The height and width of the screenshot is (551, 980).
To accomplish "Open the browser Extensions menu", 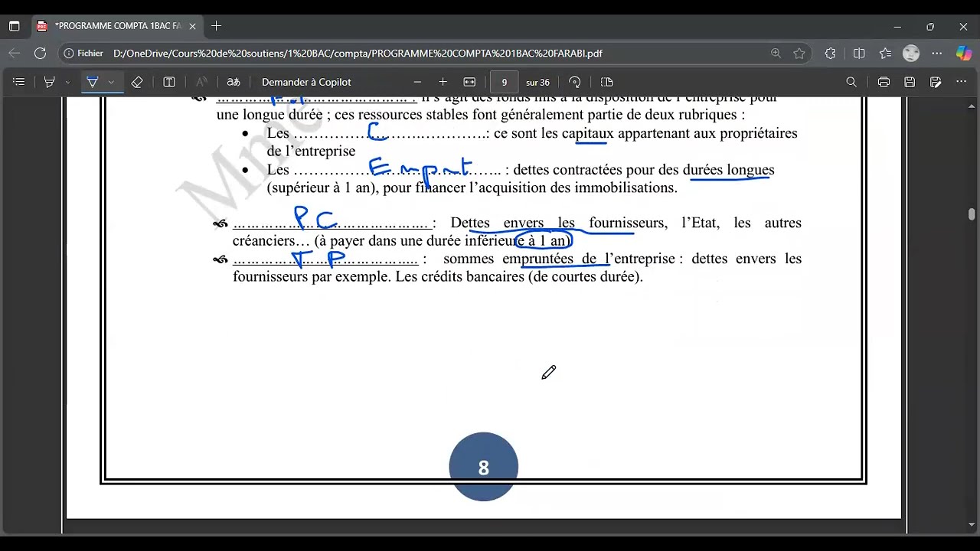I will 831,54.
